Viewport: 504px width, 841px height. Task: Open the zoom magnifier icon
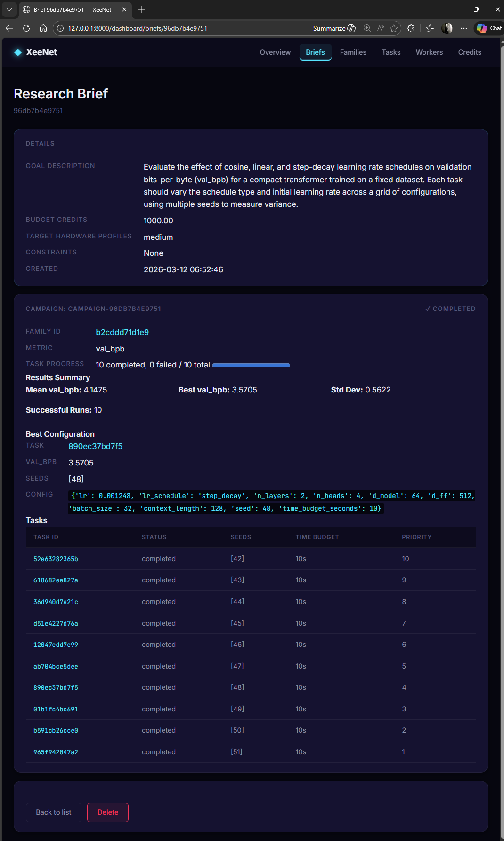[367, 28]
